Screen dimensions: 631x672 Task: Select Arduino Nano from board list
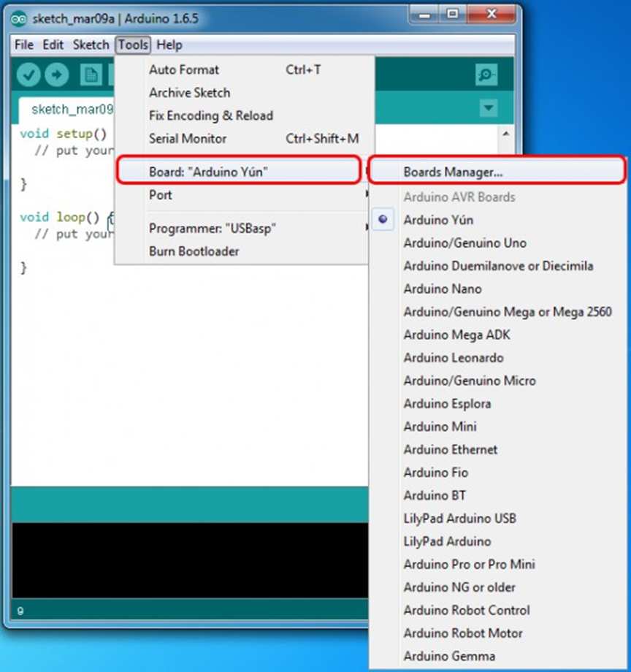point(442,289)
